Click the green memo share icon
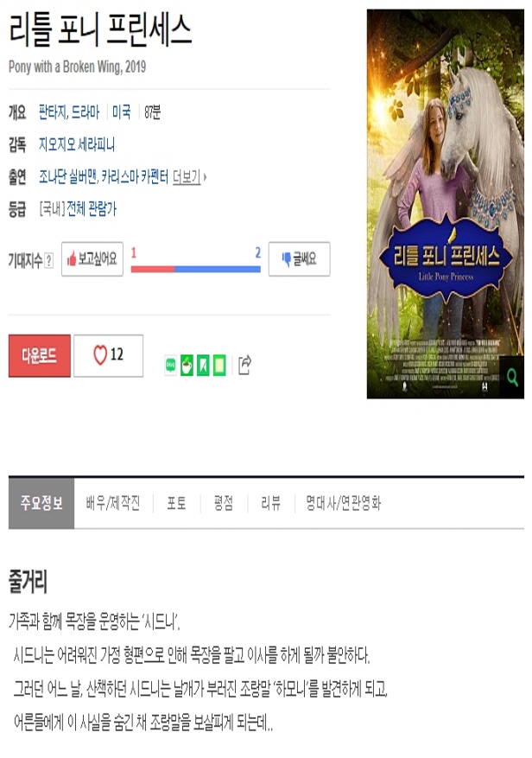The width and height of the screenshot is (532, 758). pos(219,366)
